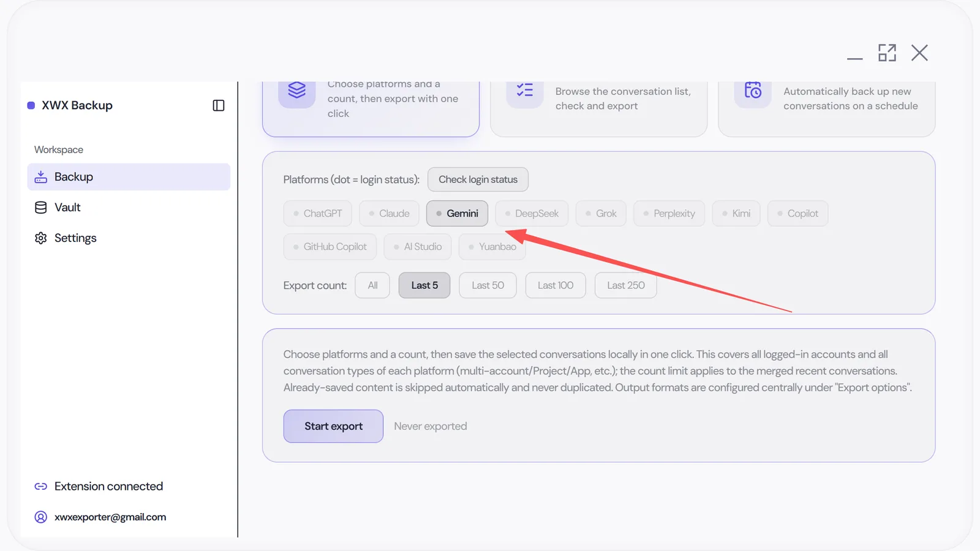Click the XWX Backup logo dot
The height and width of the screenshot is (551, 980).
pyautogui.click(x=31, y=105)
